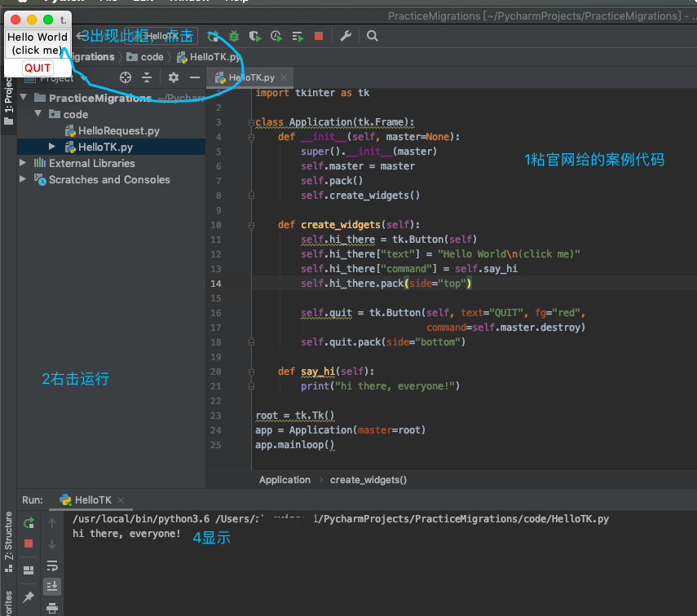Viewport: 697px width, 616px height.
Task: Click the Profile run icon in toolbar
Action: click(276, 36)
